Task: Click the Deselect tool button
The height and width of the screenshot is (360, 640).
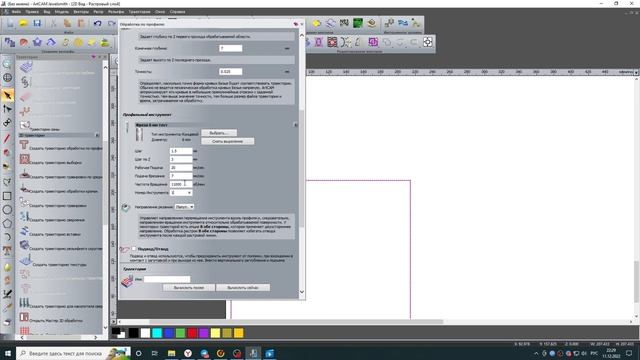Action: point(227,141)
